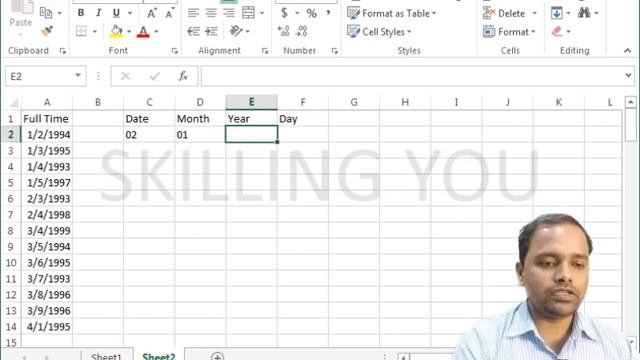Image resolution: width=640 pixels, height=360 pixels.
Task: Click the Fill down icon
Action: 557,13
